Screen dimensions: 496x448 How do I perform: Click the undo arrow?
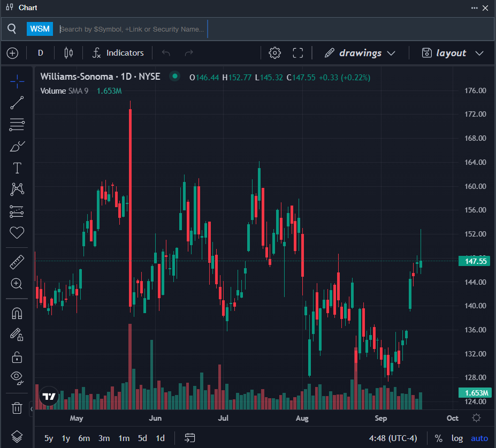click(x=166, y=53)
